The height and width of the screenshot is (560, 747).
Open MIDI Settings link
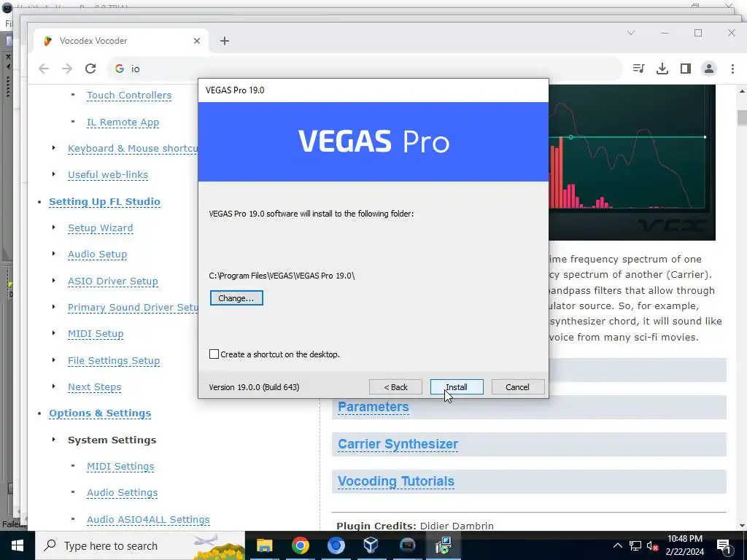(x=120, y=466)
